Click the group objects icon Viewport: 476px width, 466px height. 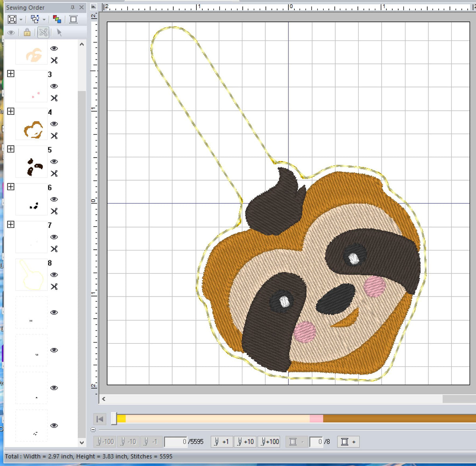(35, 19)
